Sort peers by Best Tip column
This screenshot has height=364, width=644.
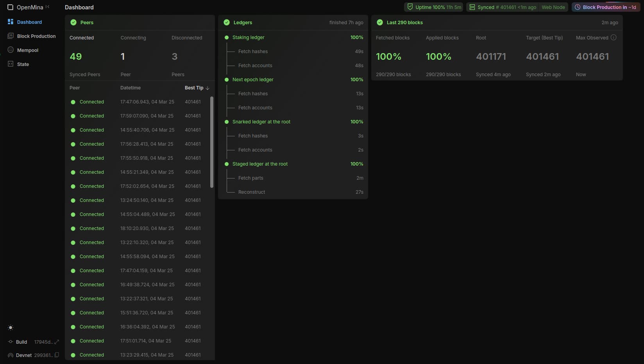tap(197, 88)
